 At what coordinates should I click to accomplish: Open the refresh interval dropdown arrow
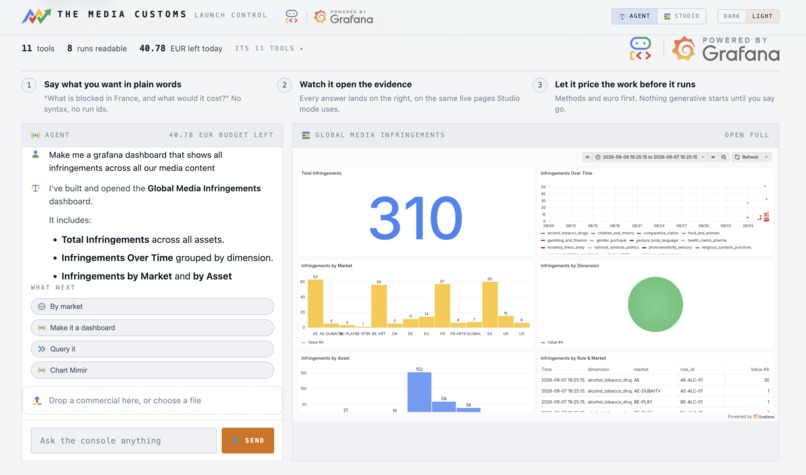pos(766,157)
